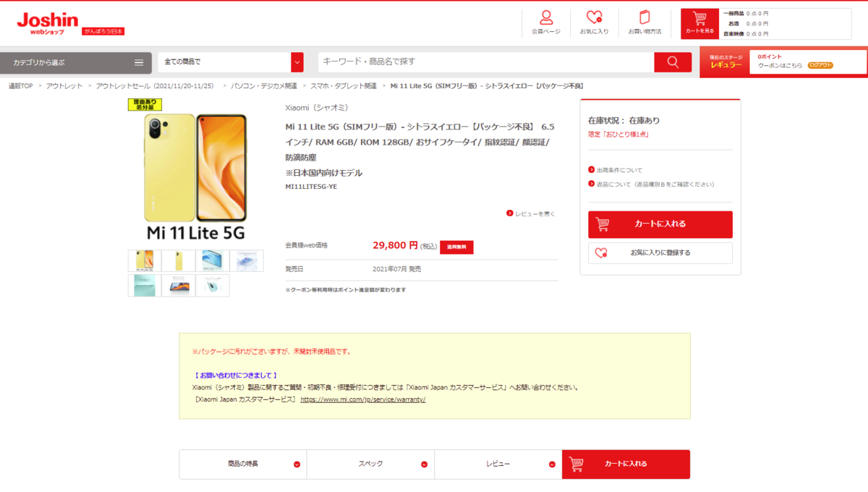Screen dimensions: 868x492
Task: Click the main Mi 11 Lite 5G product image
Action: pos(196,177)
